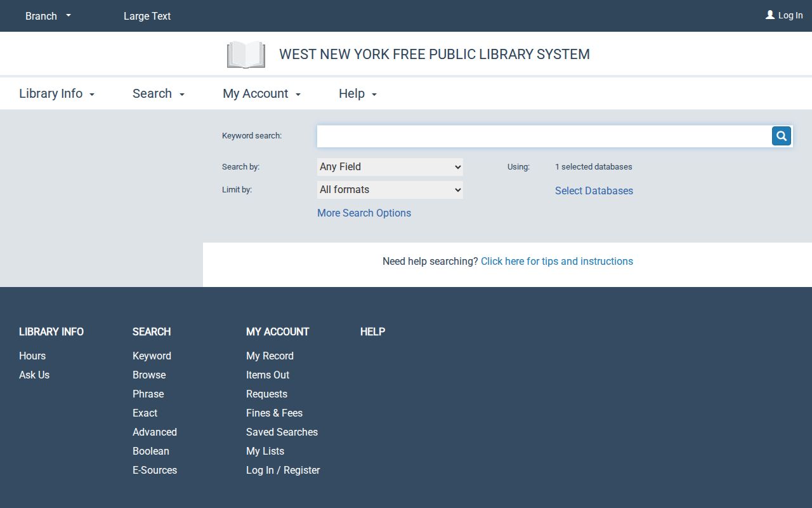The height and width of the screenshot is (508, 812).
Task: Click the footer LIBRARY INFO heading
Action: point(51,331)
